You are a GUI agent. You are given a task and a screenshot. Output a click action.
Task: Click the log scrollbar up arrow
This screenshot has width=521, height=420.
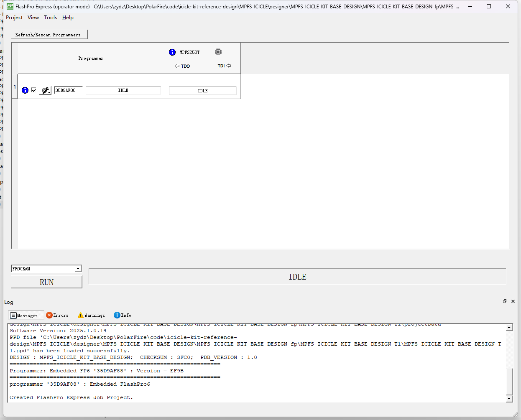pyautogui.click(x=509, y=328)
